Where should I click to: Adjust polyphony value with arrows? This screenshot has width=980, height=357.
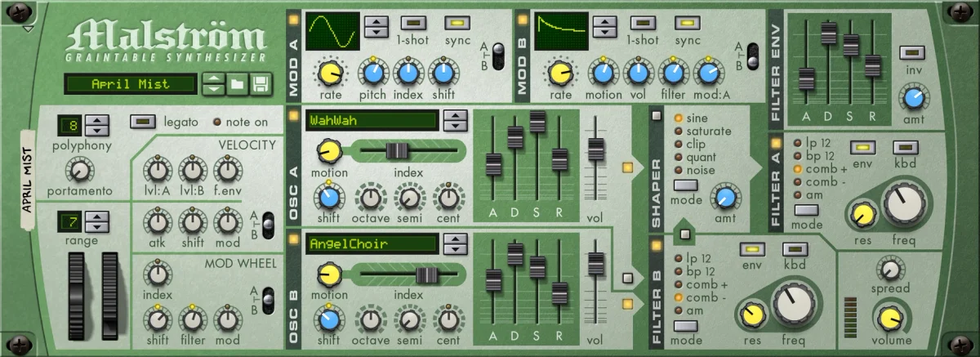(97, 126)
